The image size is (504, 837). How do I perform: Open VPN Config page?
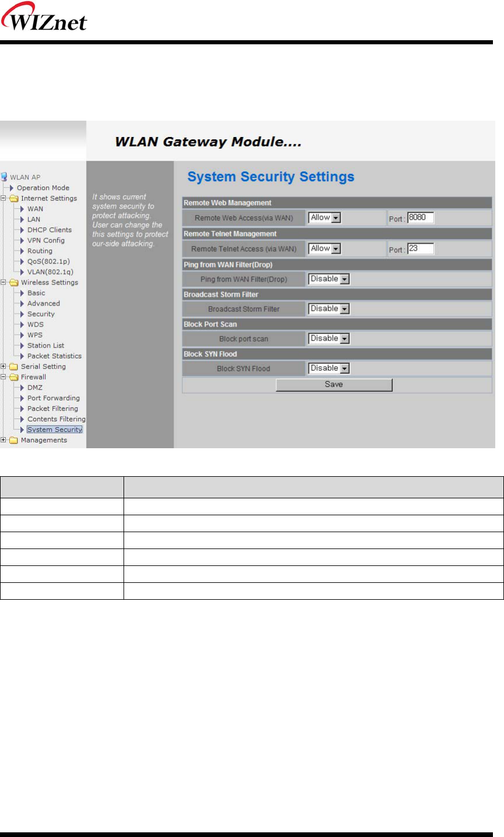pos(46,240)
